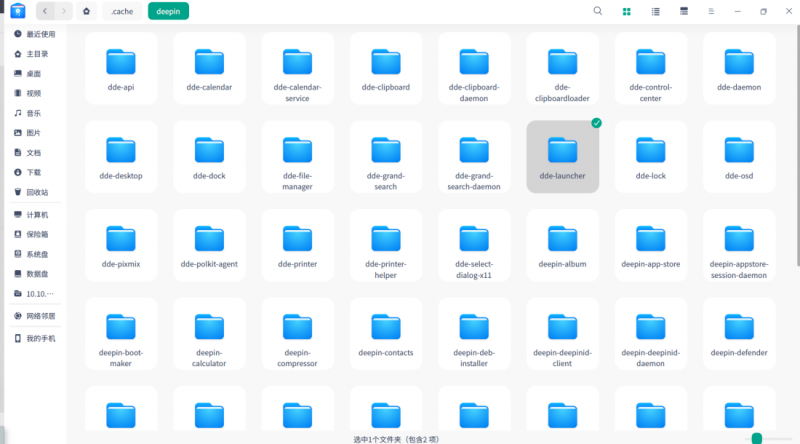Select the dde-lock folder
The height and width of the screenshot is (444, 800).
pos(651,157)
